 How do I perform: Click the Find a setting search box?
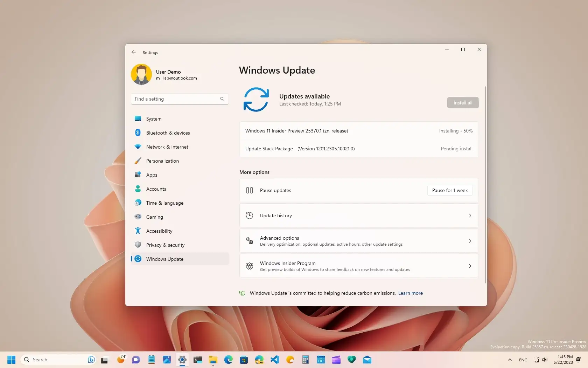tap(179, 98)
